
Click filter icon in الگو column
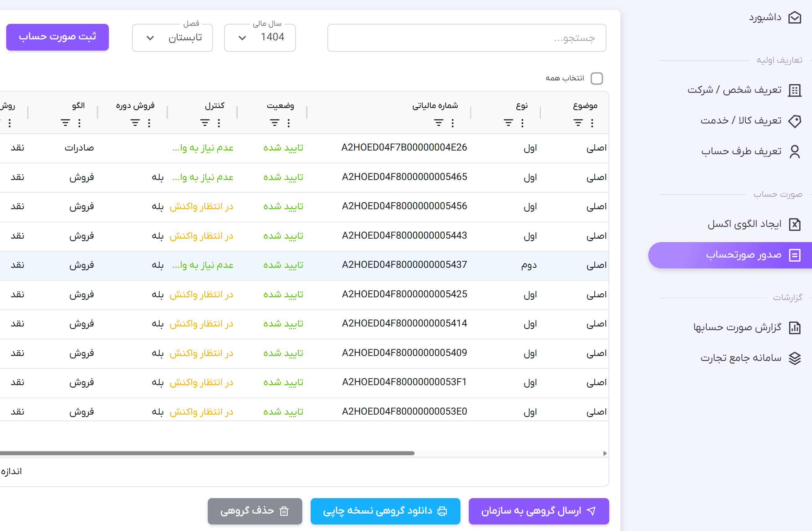(65, 123)
